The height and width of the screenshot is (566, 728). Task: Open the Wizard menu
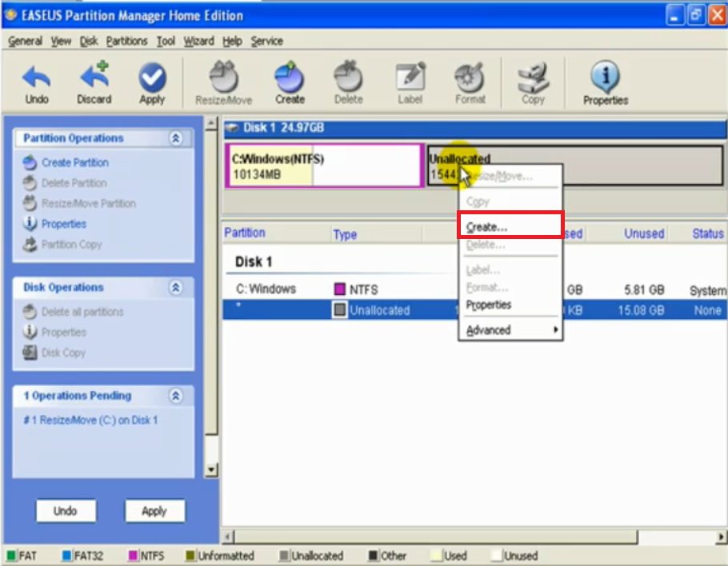[x=198, y=42]
